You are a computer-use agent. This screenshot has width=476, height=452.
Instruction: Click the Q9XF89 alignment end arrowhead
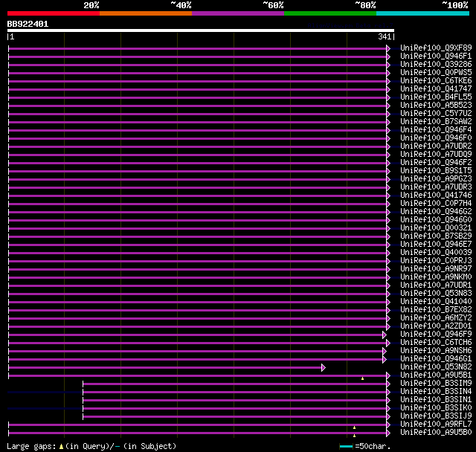[388, 48]
